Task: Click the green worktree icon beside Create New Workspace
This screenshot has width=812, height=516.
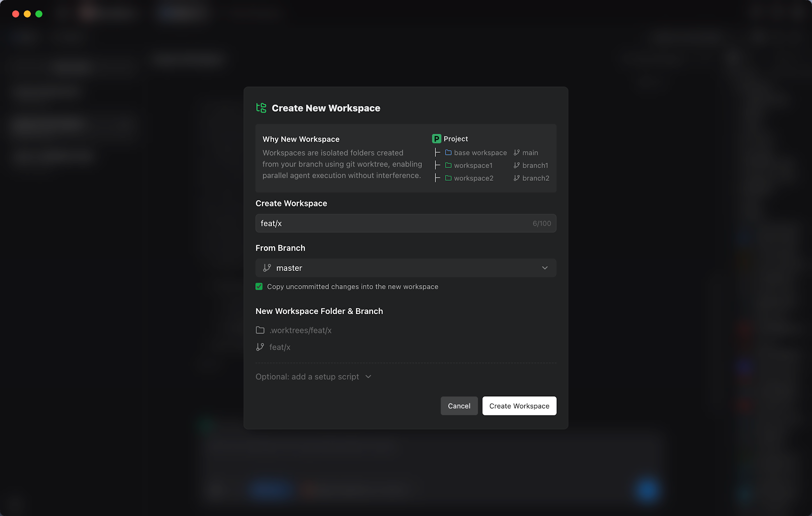Action: point(261,108)
